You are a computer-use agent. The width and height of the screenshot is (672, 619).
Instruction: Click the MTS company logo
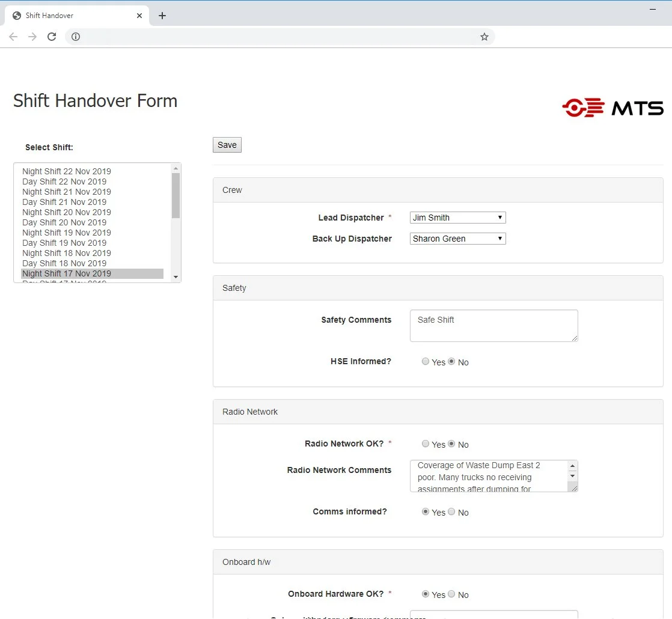pos(612,108)
